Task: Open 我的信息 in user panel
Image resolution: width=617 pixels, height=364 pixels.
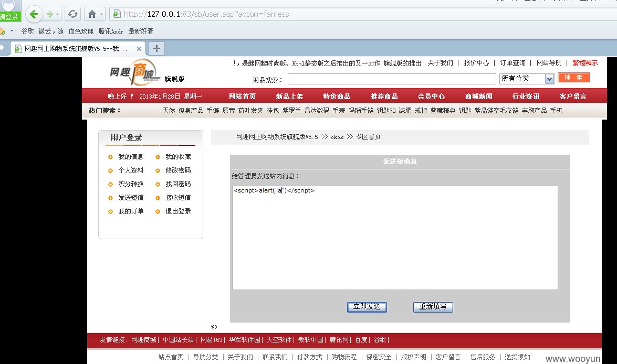Action: (131, 157)
